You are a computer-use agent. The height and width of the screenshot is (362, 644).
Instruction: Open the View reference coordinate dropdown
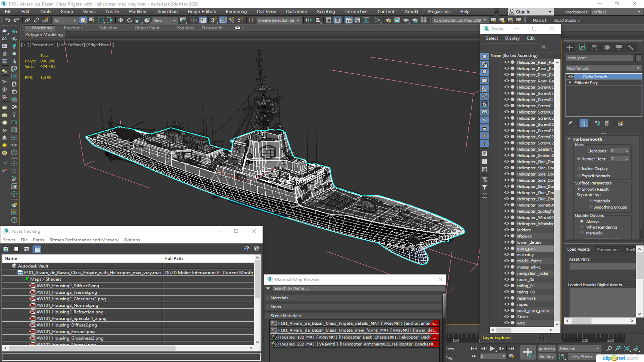coord(164,20)
